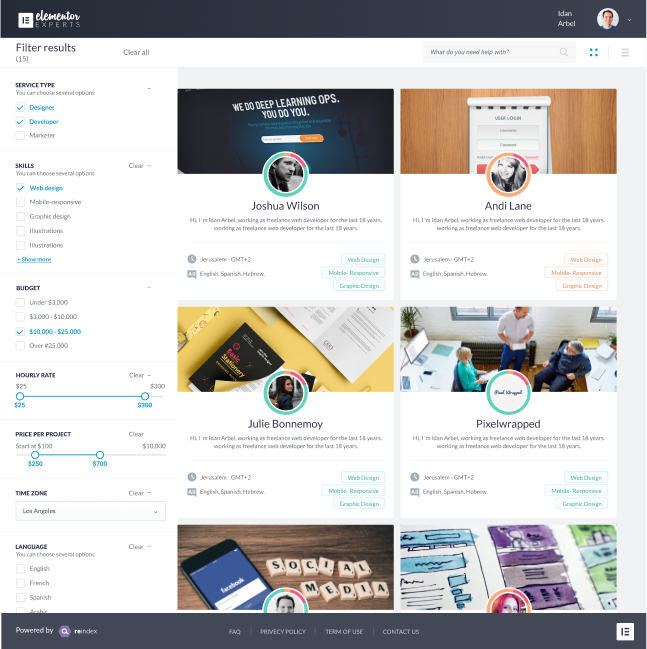Show more skills
The height and width of the screenshot is (649, 647).
coord(34,260)
